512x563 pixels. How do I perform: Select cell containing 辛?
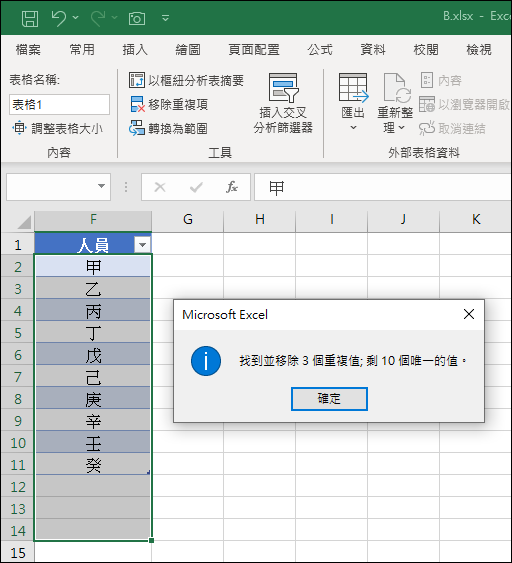point(93,420)
